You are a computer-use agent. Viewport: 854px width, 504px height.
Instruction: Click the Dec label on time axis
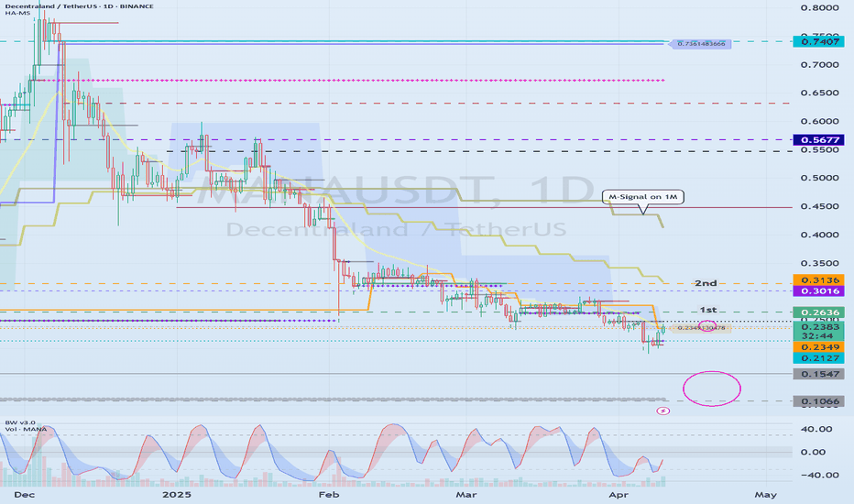(x=25, y=495)
